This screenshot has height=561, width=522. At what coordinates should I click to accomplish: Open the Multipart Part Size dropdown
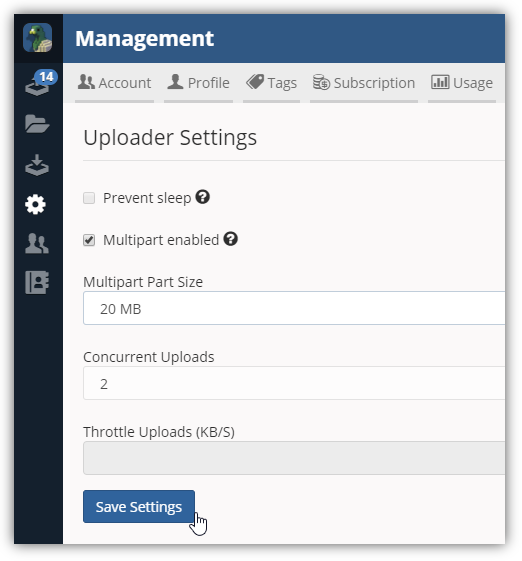(x=294, y=308)
